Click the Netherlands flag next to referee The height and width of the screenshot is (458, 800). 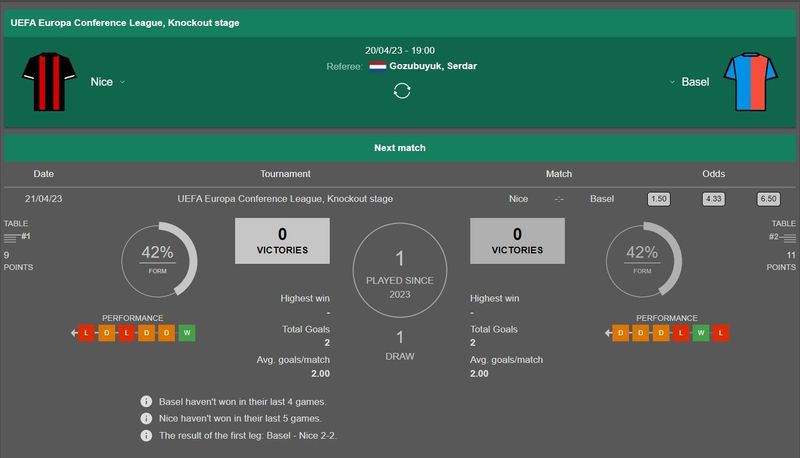click(x=378, y=66)
